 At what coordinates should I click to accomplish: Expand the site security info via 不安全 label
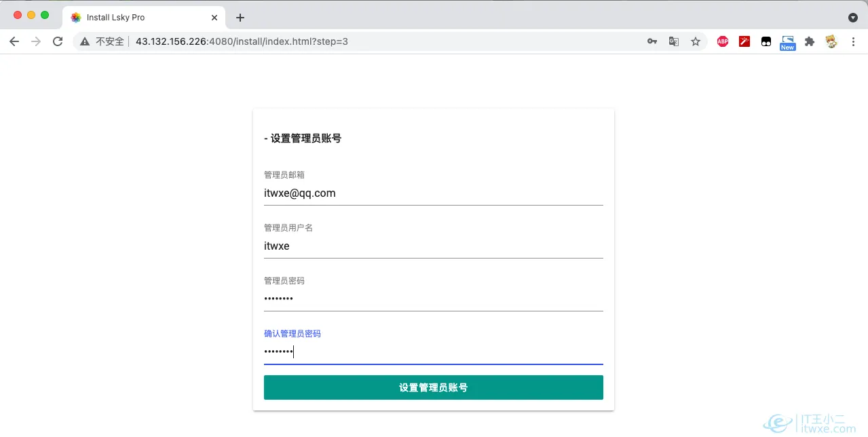pos(111,41)
